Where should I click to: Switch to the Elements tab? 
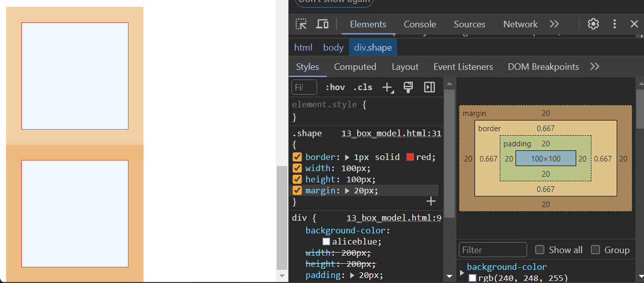coord(368,24)
